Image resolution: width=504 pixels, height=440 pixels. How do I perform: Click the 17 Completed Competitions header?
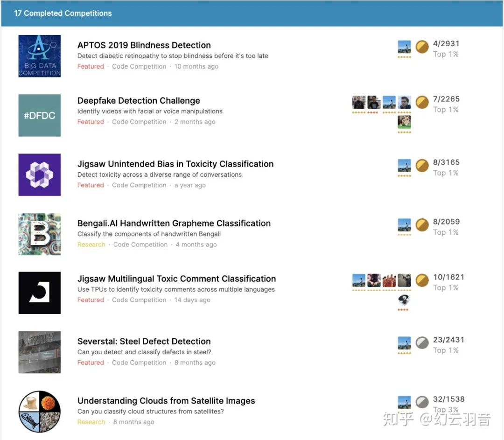pos(63,13)
